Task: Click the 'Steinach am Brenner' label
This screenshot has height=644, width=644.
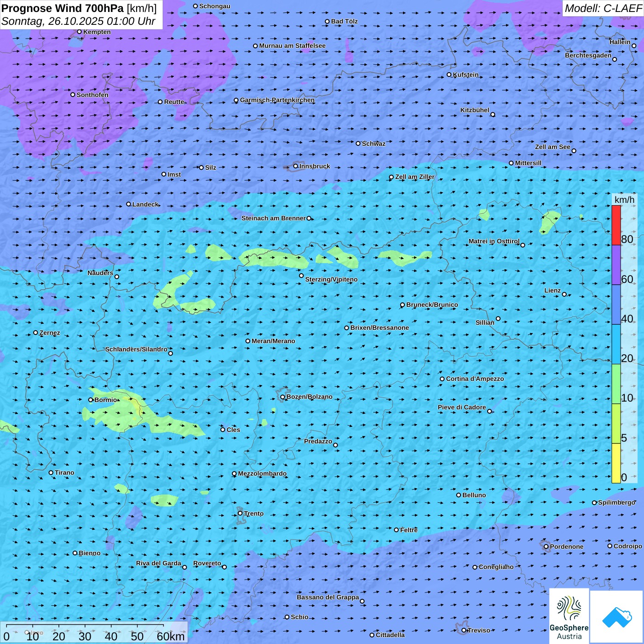Action: point(273,218)
